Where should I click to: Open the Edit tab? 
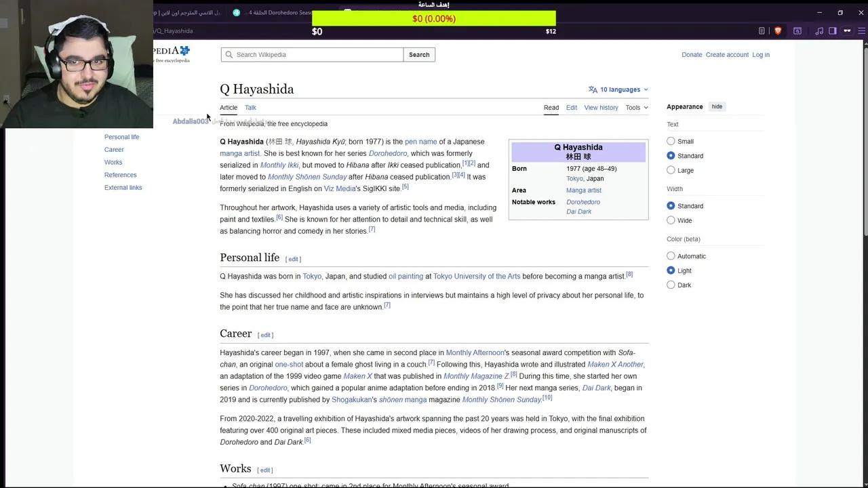[x=572, y=107]
